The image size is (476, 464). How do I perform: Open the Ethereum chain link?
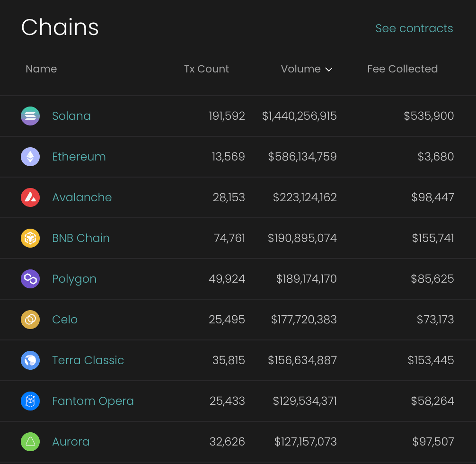[x=79, y=156]
